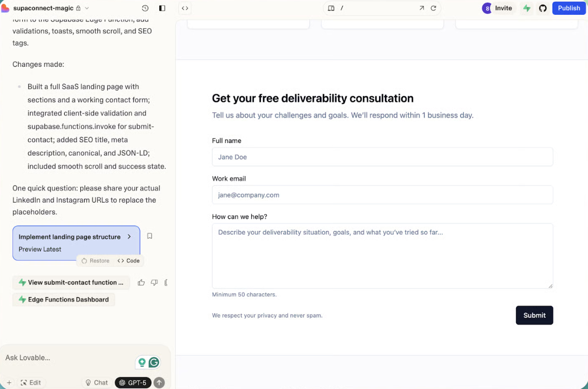Open the Supabase lightning bolt integration
Viewport: 588px width, 389px height.
point(527,8)
